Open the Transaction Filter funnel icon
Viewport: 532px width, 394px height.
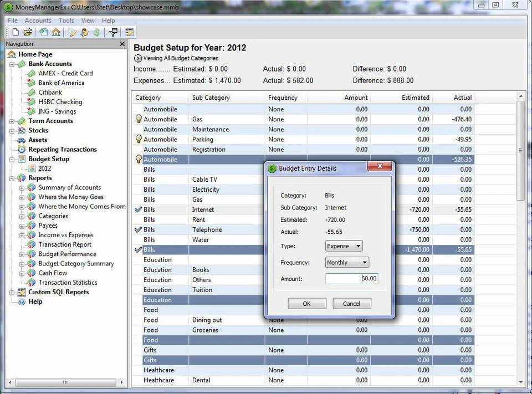pos(113,32)
